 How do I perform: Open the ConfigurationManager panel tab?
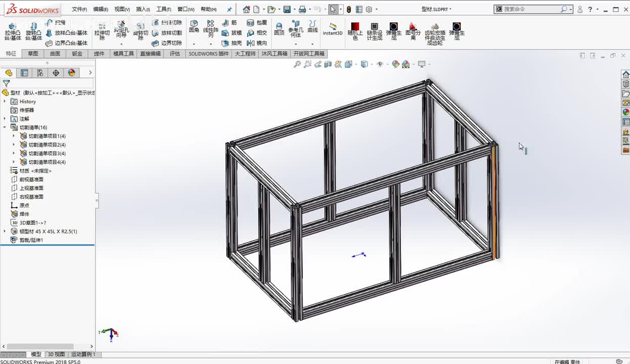pos(40,73)
